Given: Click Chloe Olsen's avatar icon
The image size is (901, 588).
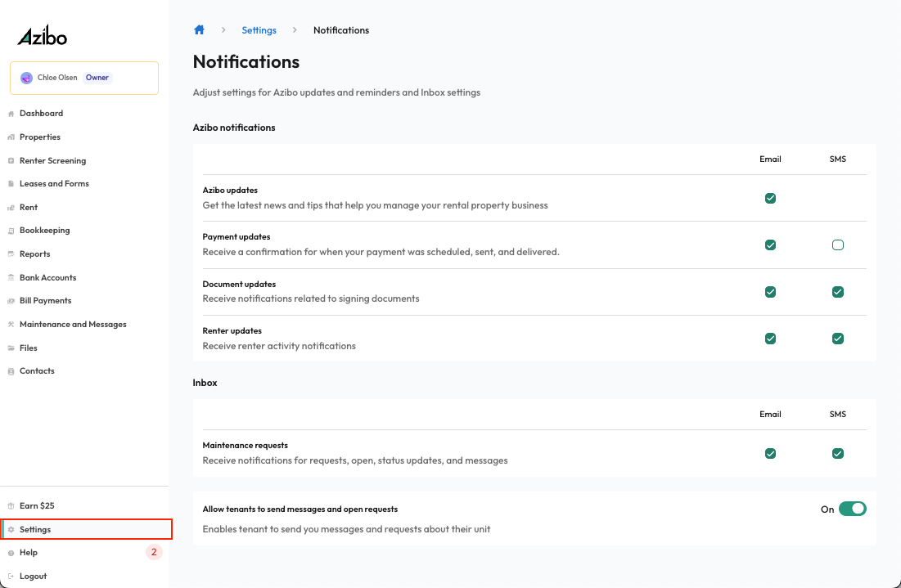Looking at the screenshot, I should click(26, 78).
